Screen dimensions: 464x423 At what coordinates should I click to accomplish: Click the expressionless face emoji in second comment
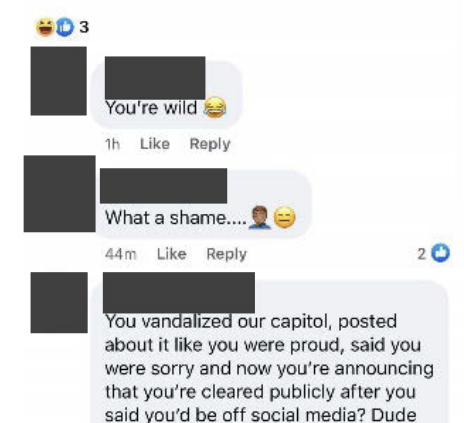(x=284, y=217)
